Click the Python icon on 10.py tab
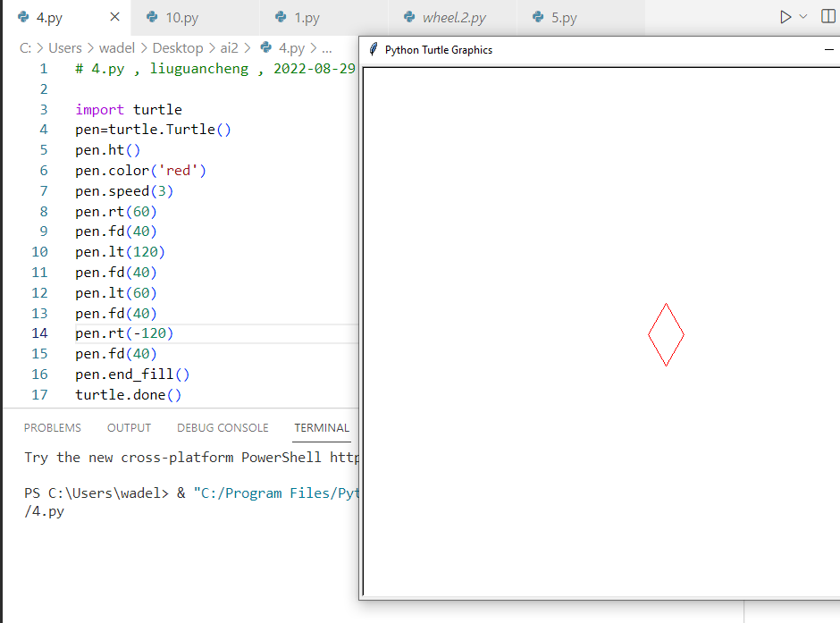 [x=152, y=17]
